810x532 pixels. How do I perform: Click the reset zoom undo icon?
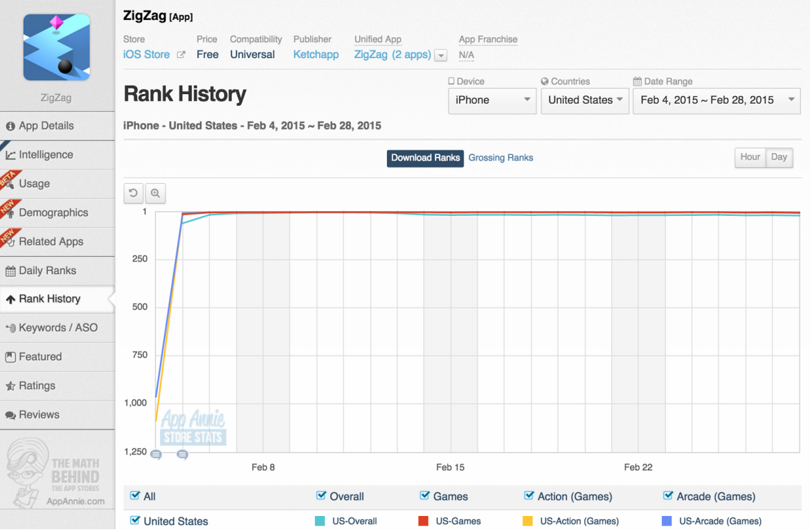pos(134,193)
